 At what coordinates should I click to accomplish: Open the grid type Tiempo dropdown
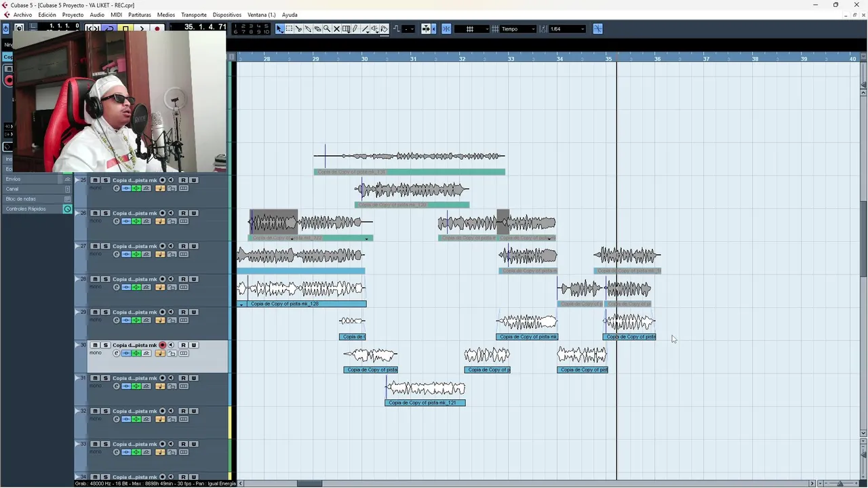tap(519, 28)
